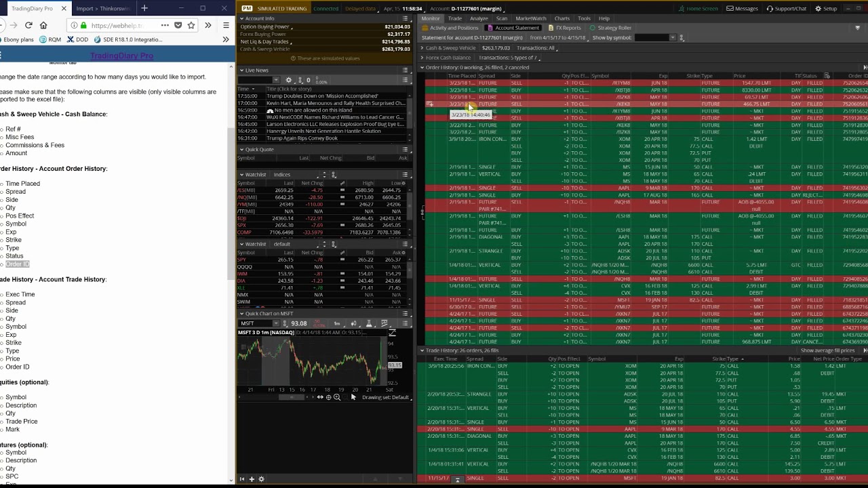Open the browser hamburger menu
The width and height of the screenshot is (868, 488).
[x=226, y=25]
